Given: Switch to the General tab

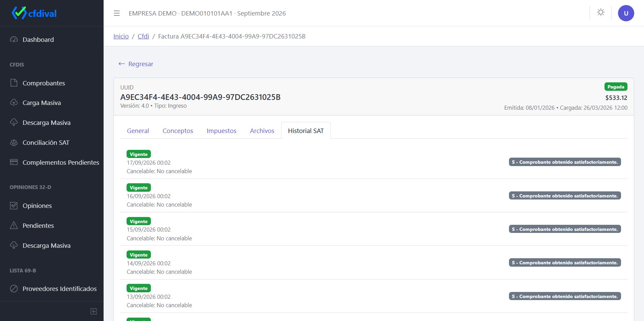Looking at the screenshot, I should (x=138, y=131).
